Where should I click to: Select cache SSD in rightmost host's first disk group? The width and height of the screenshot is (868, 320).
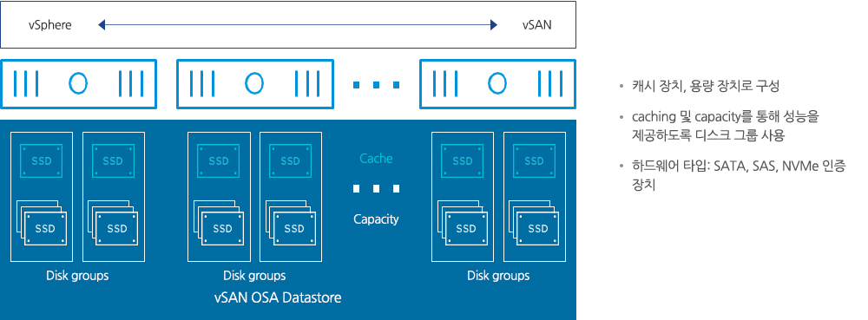tap(463, 160)
